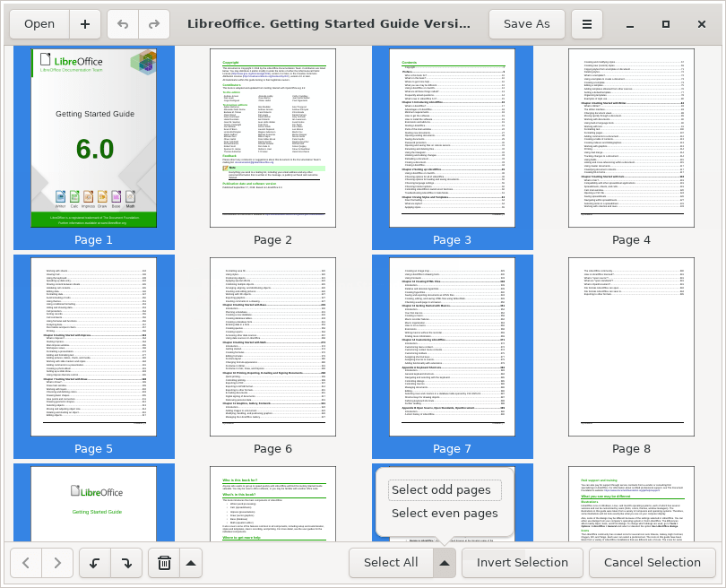Viewport: 726px width, 588px height.
Task: Click the undo arrow icon
Action: click(123, 24)
